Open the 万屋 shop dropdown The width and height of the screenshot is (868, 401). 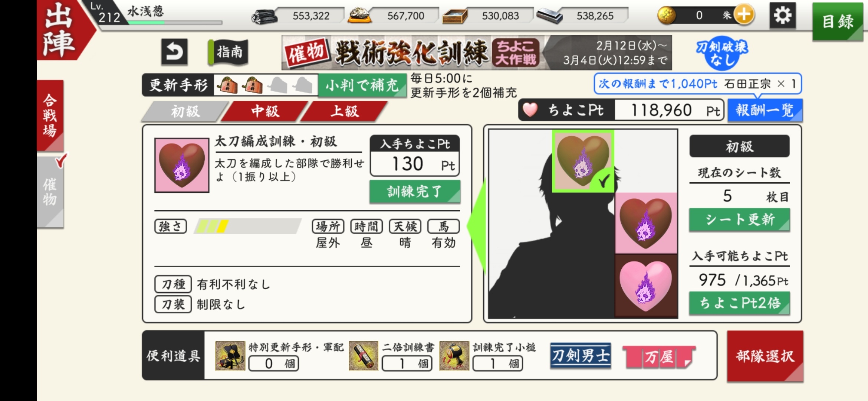[x=659, y=357]
